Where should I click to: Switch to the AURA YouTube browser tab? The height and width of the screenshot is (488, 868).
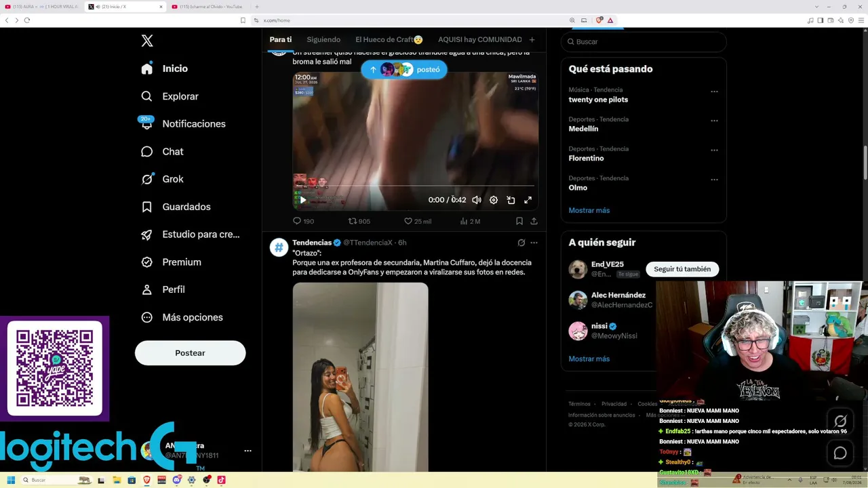42,7
